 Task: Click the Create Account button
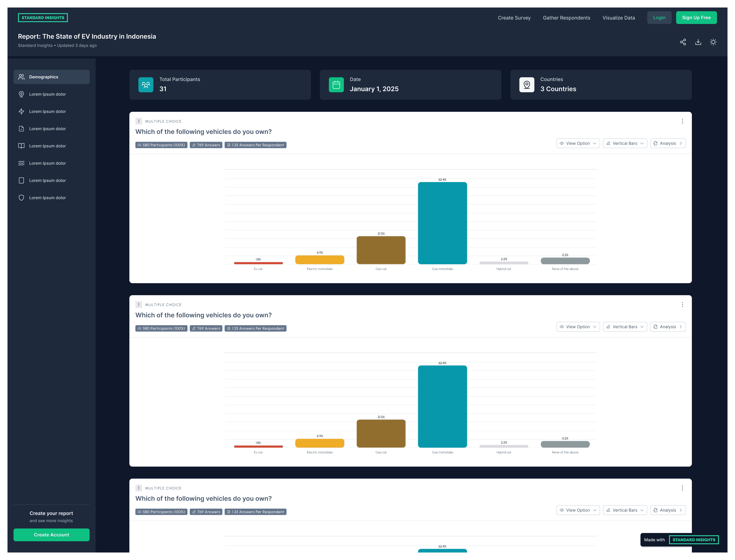pyautogui.click(x=51, y=535)
